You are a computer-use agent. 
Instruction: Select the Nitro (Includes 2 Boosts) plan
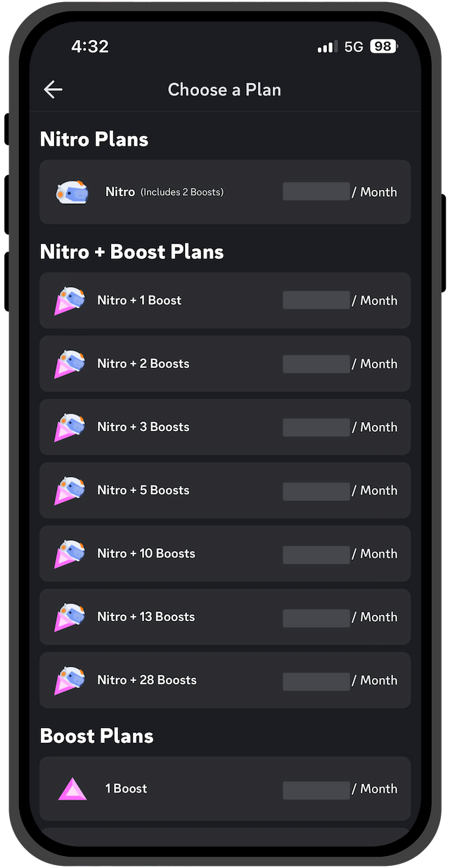click(x=225, y=192)
